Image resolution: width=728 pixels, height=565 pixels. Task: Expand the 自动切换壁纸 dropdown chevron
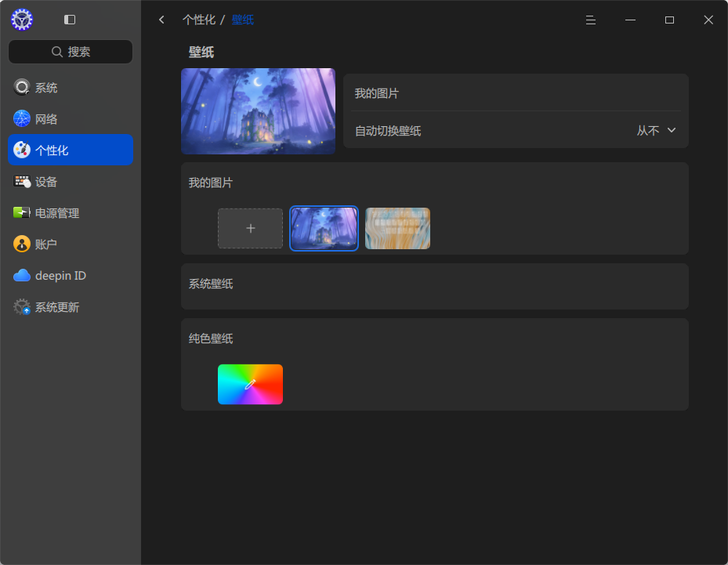click(x=672, y=130)
